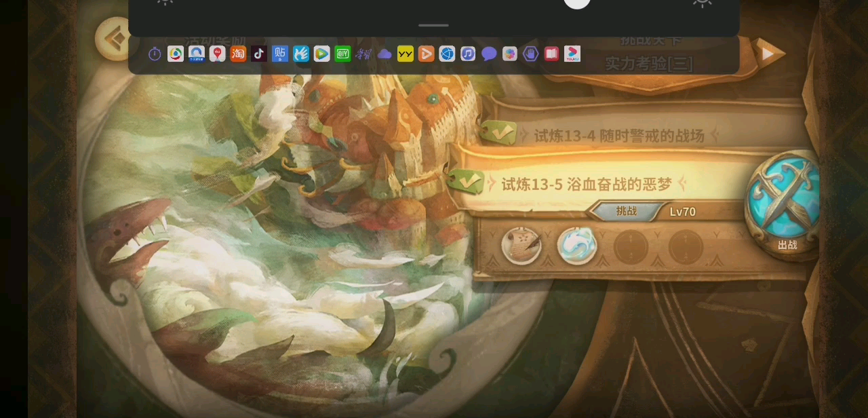This screenshot has height=418, width=868.
Task: Launch the Tencent Video app icon
Action: tap(322, 54)
